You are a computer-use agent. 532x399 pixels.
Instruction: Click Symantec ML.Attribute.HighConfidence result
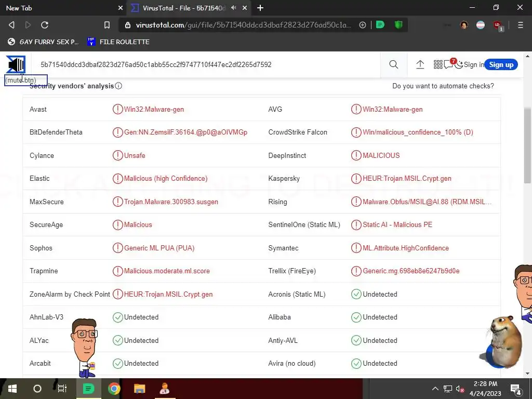click(x=405, y=248)
